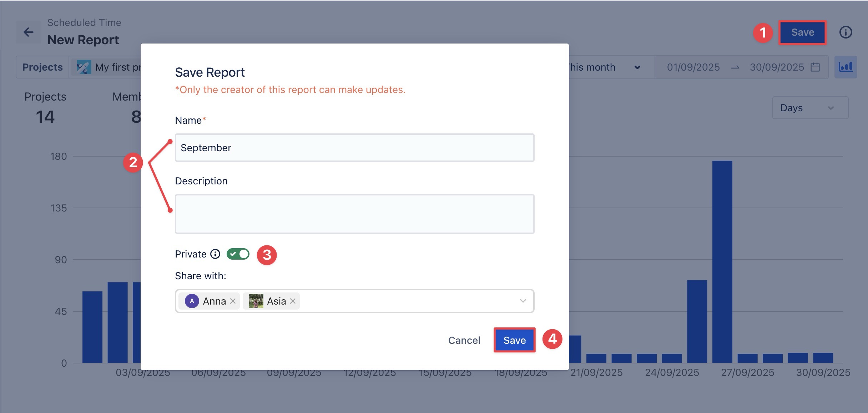Select the Projects filter tab
868x413 pixels.
tap(42, 67)
